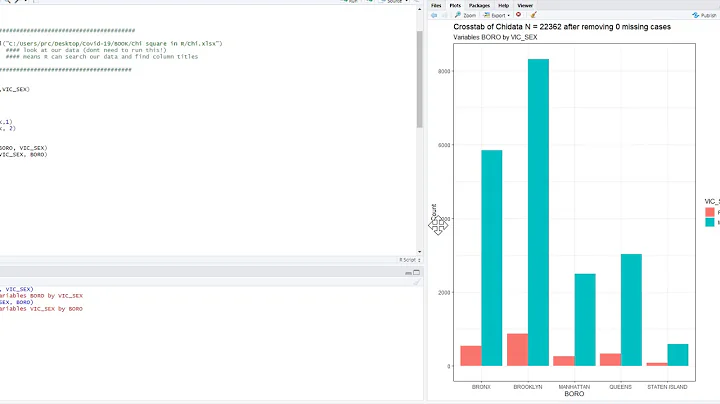Open the Packages tab
Image resolution: width=720 pixels, height=404 pixels.
pos(479,6)
